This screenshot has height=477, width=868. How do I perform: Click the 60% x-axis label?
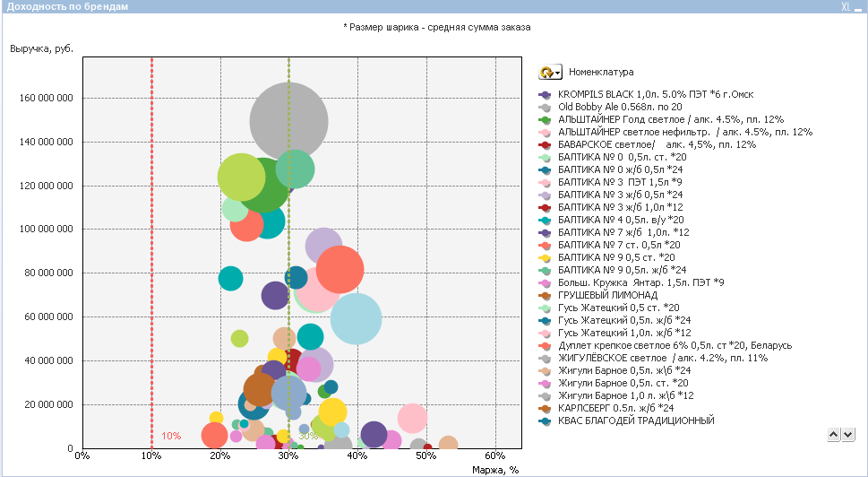495,455
